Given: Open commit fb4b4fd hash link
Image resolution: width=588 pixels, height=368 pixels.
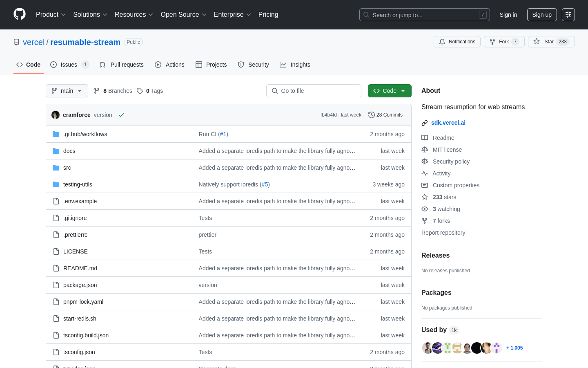Looking at the screenshot, I should [x=329, y=115].
